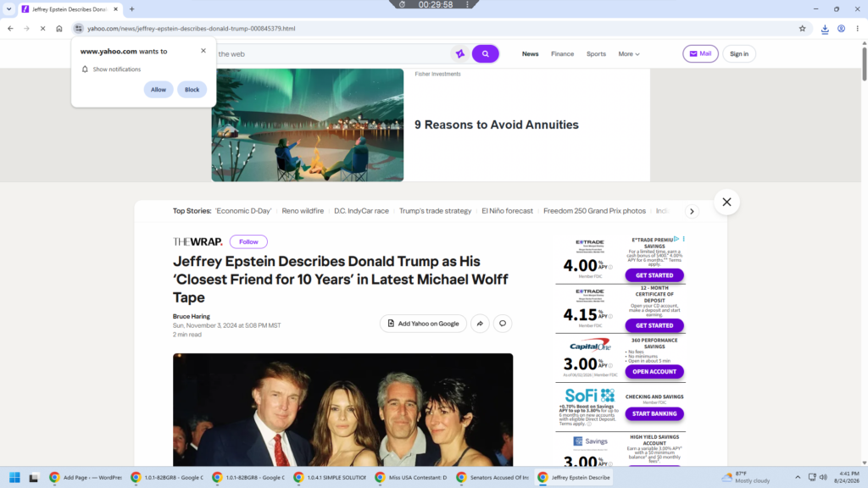Open AdChoices icon on savings ad
Screen dimensions: 868x488
click(x=676, y=239)
